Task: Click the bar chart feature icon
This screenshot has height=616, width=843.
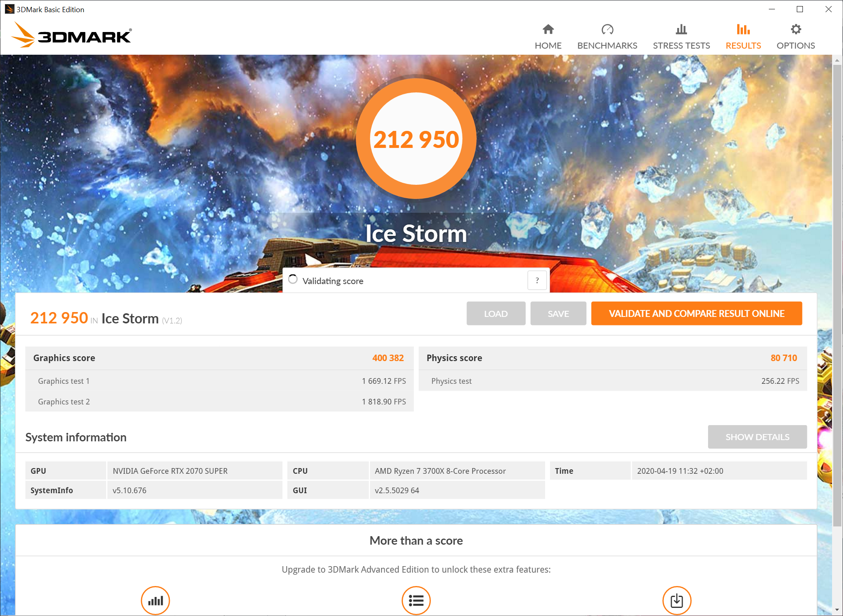Action: tap(155, 600)
